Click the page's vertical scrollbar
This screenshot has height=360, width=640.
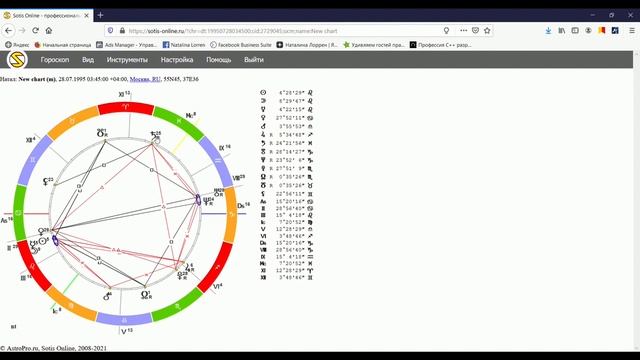click(x=636, y=200)
